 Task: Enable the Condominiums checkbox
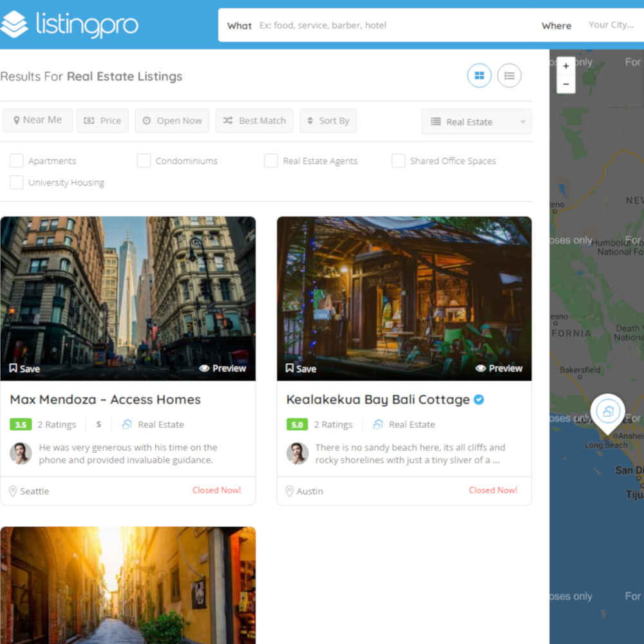144,161
